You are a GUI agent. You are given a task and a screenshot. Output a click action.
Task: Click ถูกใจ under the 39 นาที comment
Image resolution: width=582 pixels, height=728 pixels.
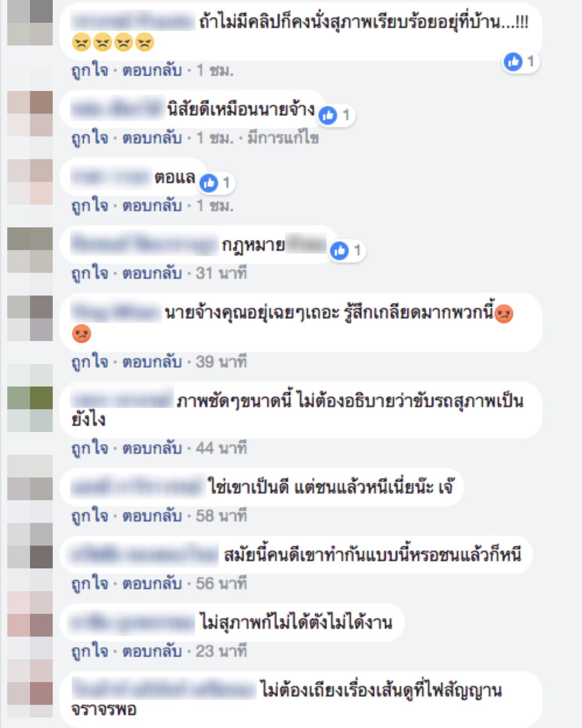click(x=90, y=362)
